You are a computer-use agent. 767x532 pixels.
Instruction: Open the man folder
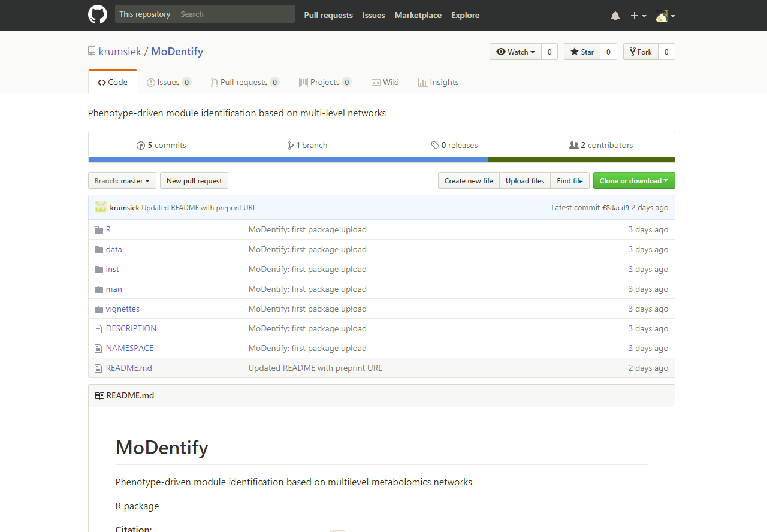click(x=114, y=289)
